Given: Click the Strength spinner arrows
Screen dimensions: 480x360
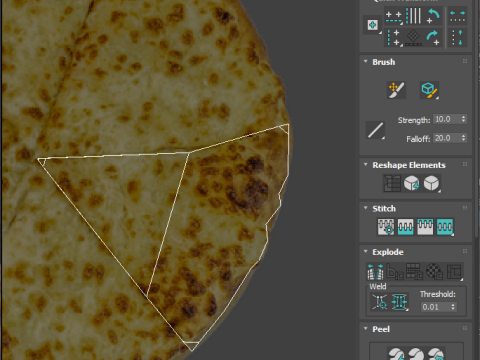Looking at the screenshot, I should coord(463,119).
